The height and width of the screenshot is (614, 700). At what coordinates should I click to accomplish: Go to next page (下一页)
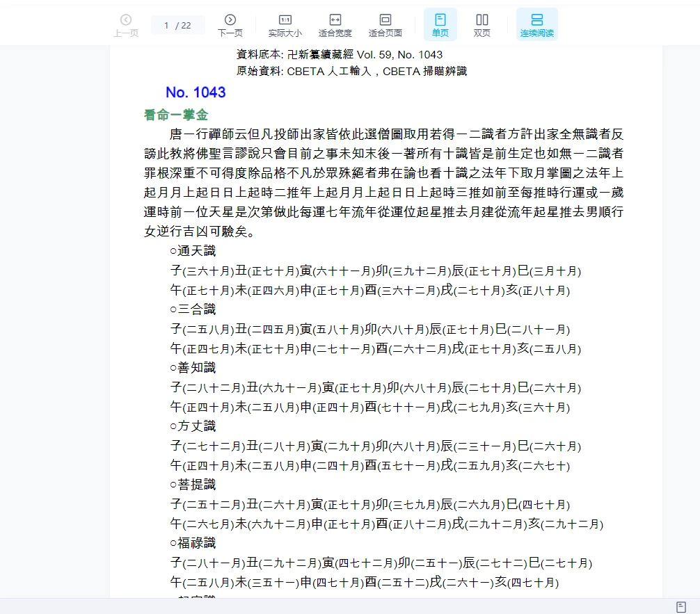click(230, 25)
